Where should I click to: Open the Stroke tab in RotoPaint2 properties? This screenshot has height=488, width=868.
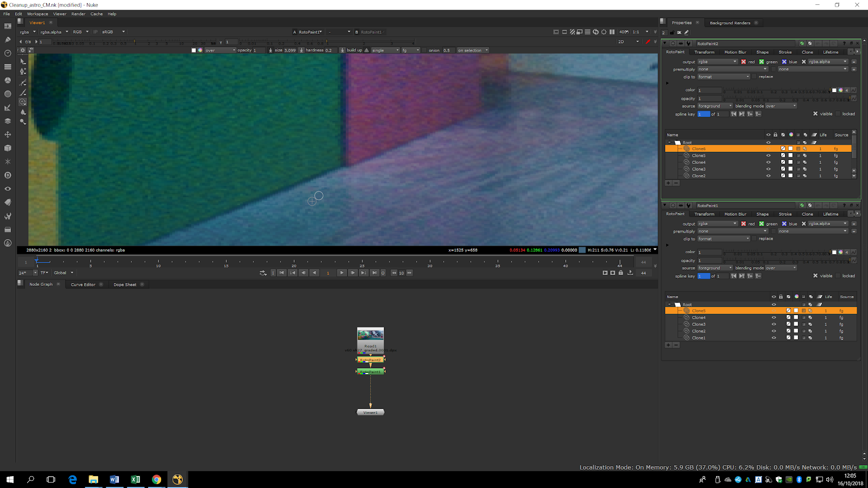point(785,53)
